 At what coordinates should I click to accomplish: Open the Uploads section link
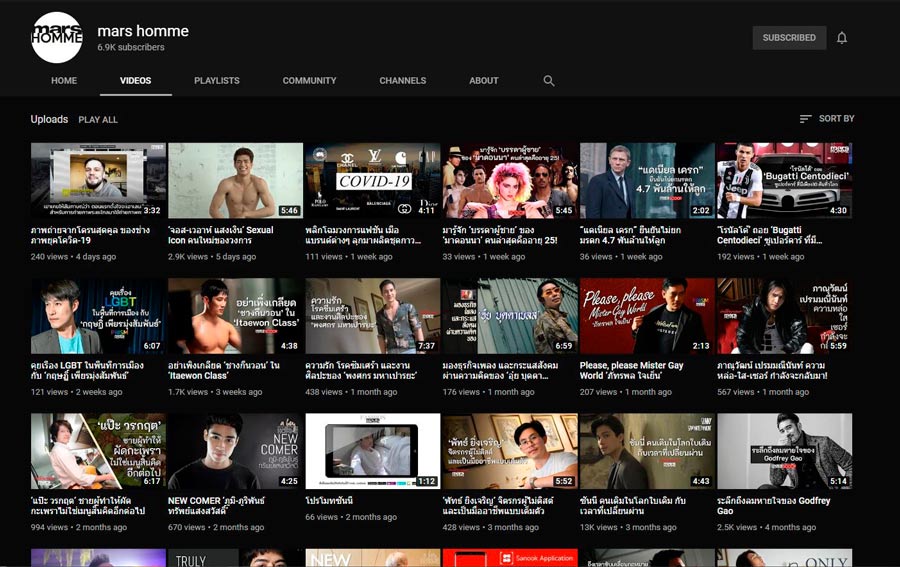pos(49,119)
